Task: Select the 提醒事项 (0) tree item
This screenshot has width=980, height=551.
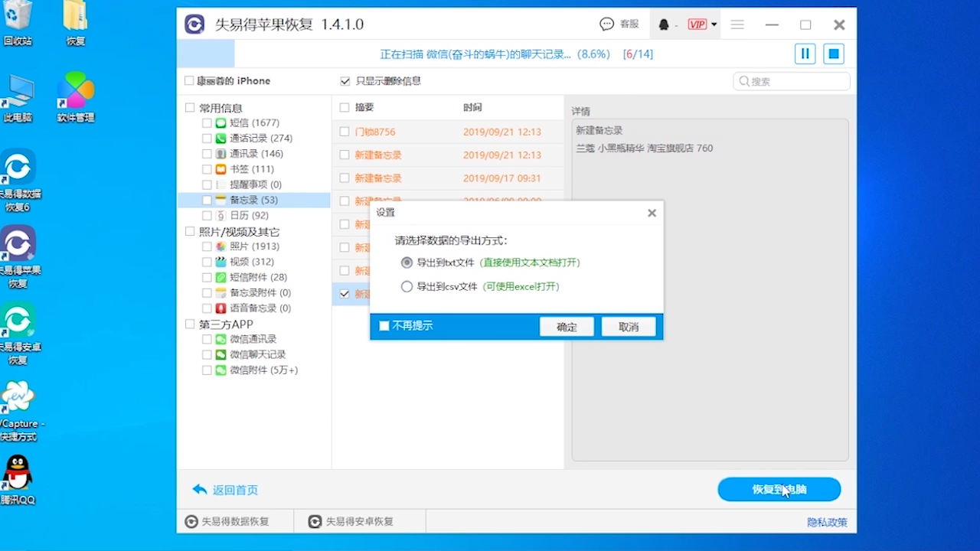Action: tap(256, 184)
